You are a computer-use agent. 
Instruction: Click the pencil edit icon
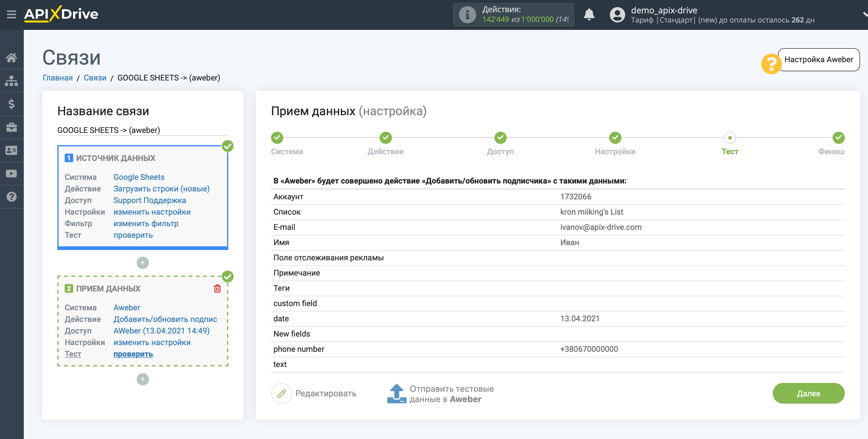point(282,393)
